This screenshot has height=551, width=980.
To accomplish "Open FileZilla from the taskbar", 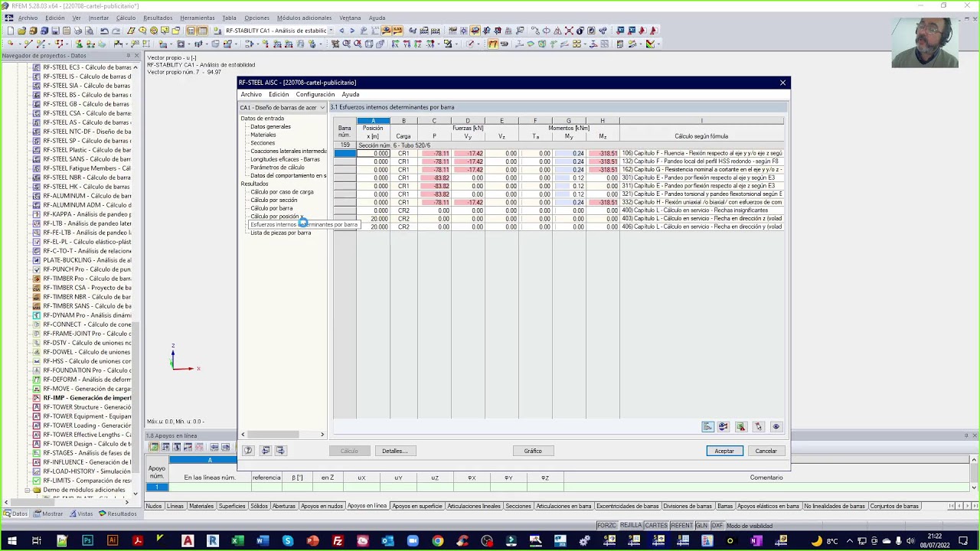I will click(338, 541).
